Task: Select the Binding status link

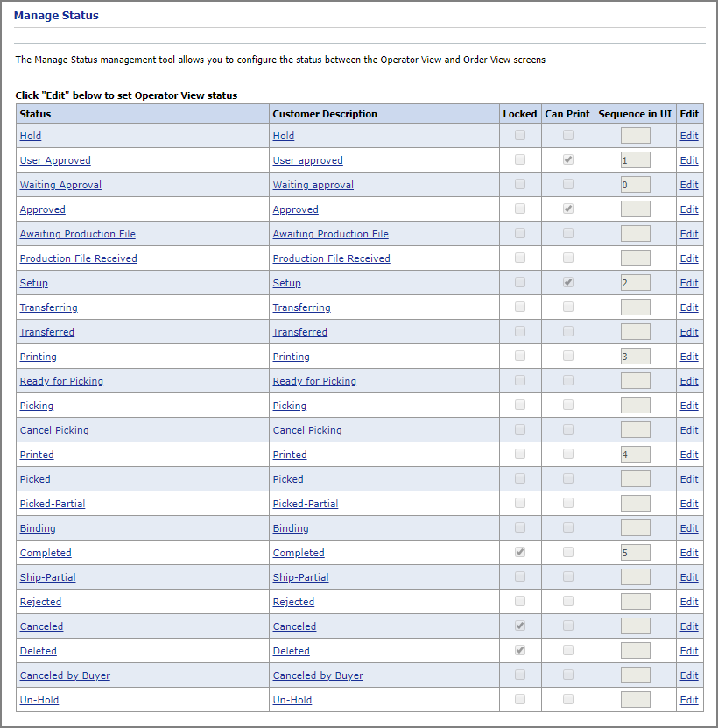Action: coord(38,528)
